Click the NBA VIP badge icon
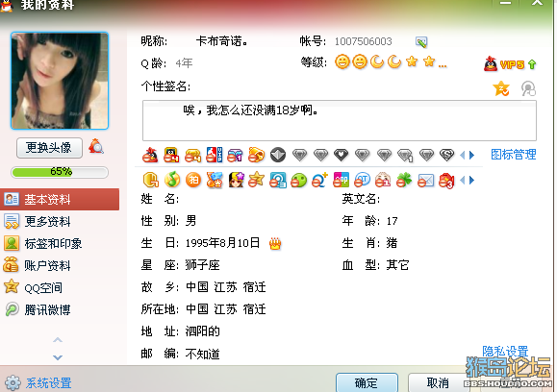Viewport: 557px width, 392px height. click(x=215, y=155)
